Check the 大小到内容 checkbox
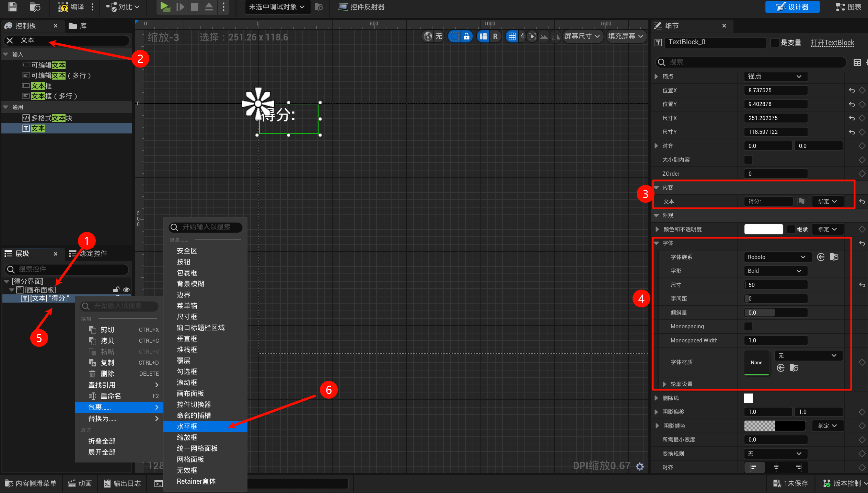The image size is (868, 493). click(x=748, y=160)
